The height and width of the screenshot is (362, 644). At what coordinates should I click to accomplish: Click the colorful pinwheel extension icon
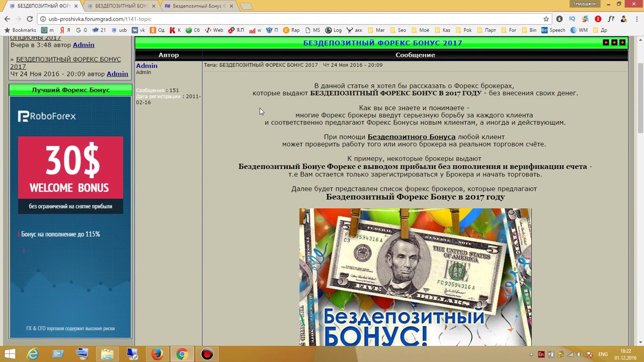[585, 19]
